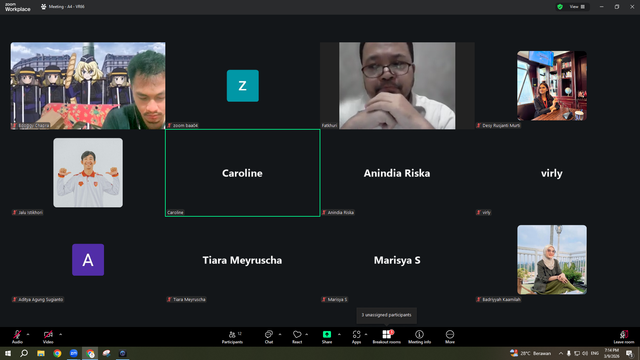Viewport: 640px width, 360px height.
Task: Start camera with the Video button
Action: pos(48,337)
